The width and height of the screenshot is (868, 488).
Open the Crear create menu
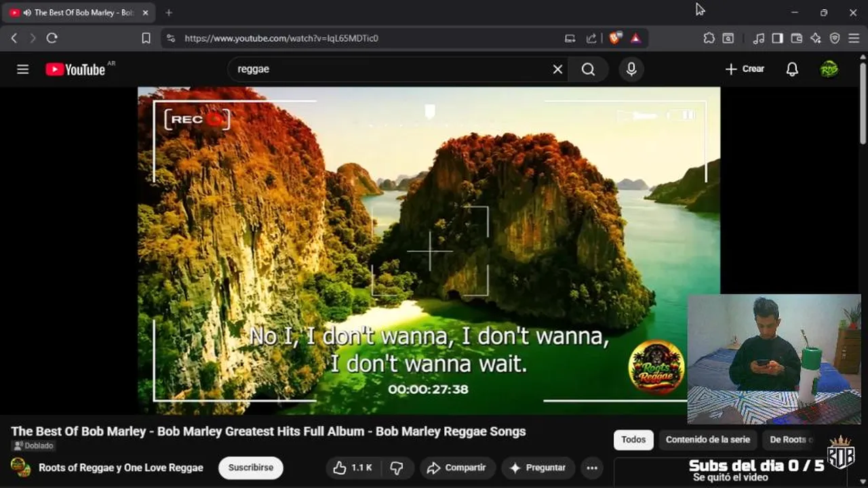click(745, 69)
